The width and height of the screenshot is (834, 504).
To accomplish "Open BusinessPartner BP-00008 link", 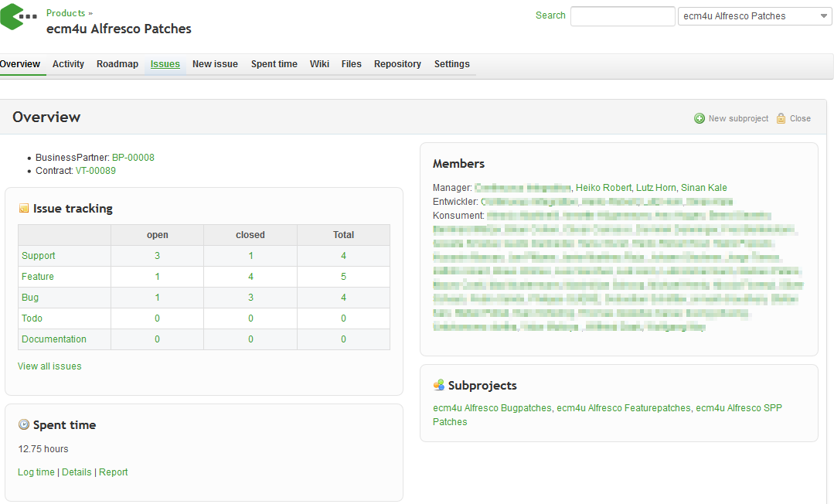I will coord(133,158).
